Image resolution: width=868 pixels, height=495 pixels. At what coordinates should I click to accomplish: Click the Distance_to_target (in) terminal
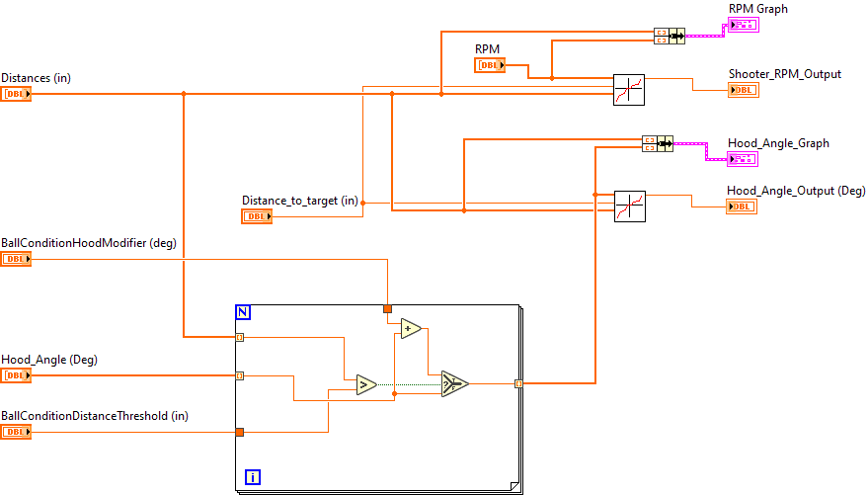point(257,216)
